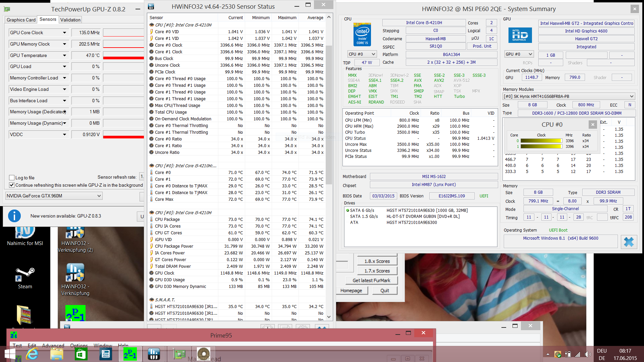This screenshot has height=362, width=644.
Task: Close the small CPU #0 clock panel
Action: (593, 124)
